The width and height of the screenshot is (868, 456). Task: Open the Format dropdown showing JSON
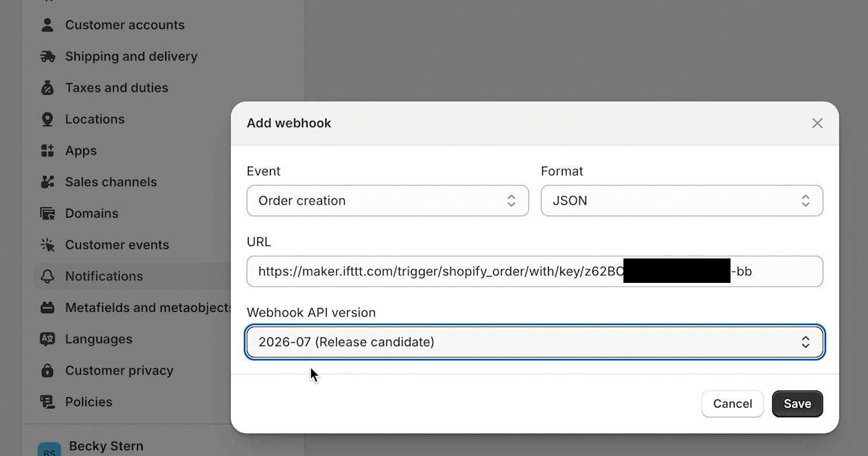click(x=681, y=201)
